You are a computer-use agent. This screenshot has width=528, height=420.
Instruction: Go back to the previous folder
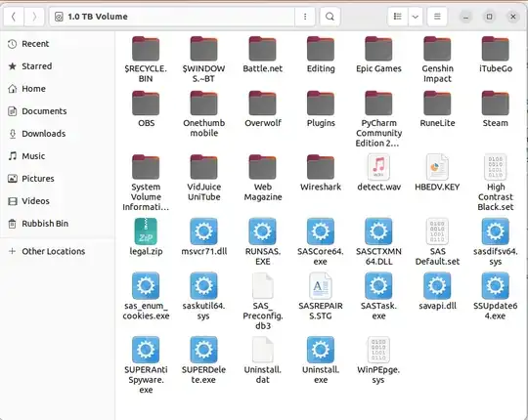tap(14, 17)
